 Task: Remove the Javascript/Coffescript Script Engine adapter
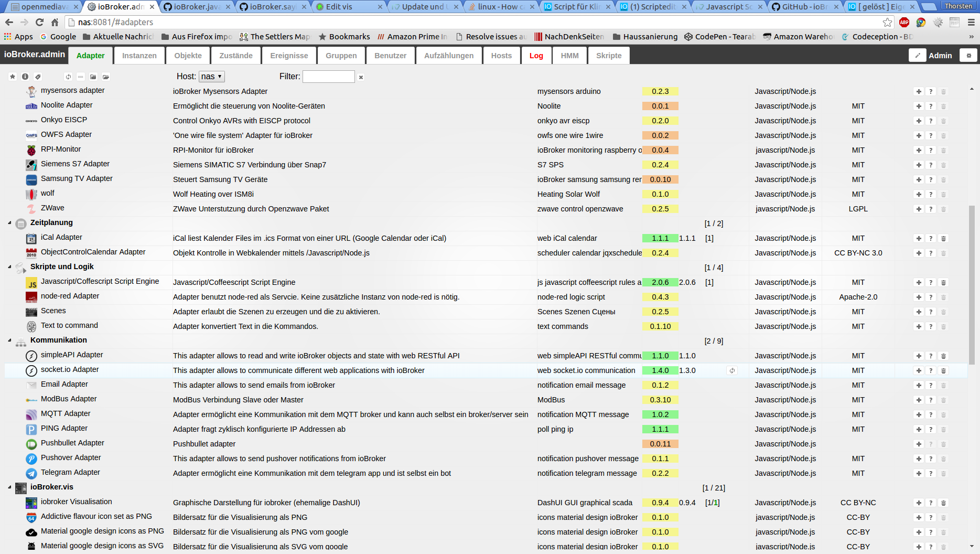pos(943,282)
